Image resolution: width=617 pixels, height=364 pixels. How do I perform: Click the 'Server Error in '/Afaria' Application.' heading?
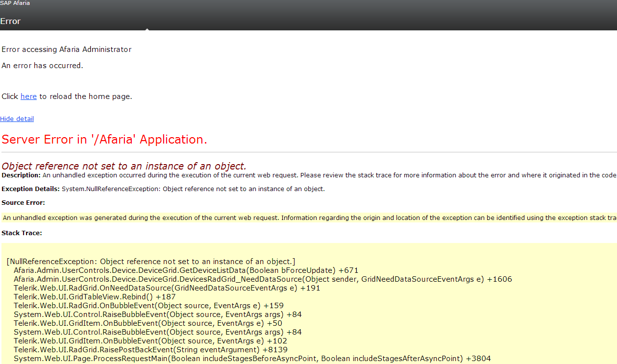tap(104, 140)
